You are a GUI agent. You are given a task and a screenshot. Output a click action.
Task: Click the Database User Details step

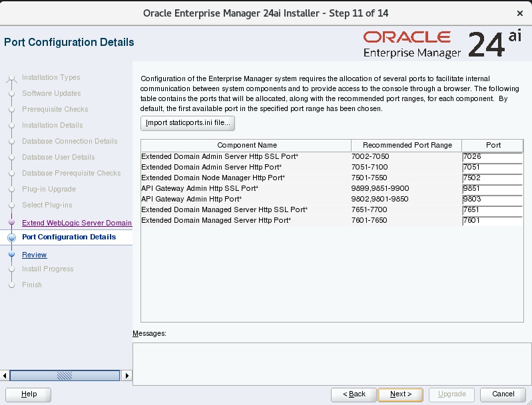(x=58, y=157)
